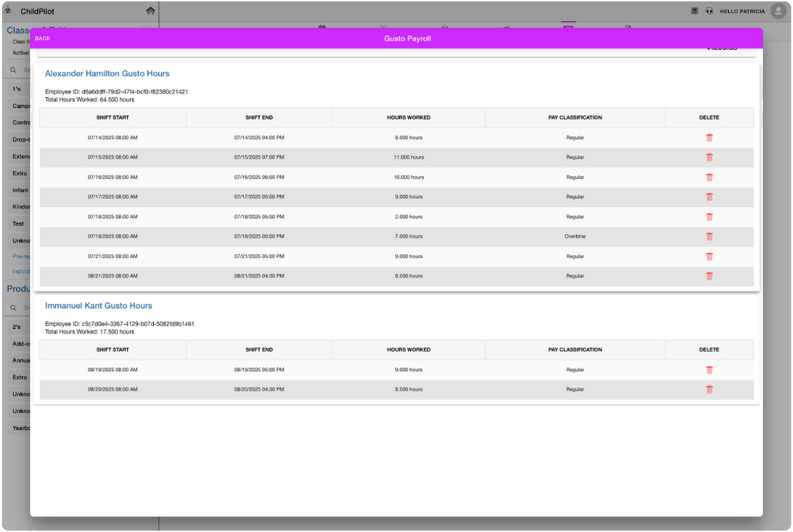Click the Classes search magnifier icon

pyautogui.click(x=14, y=70)
